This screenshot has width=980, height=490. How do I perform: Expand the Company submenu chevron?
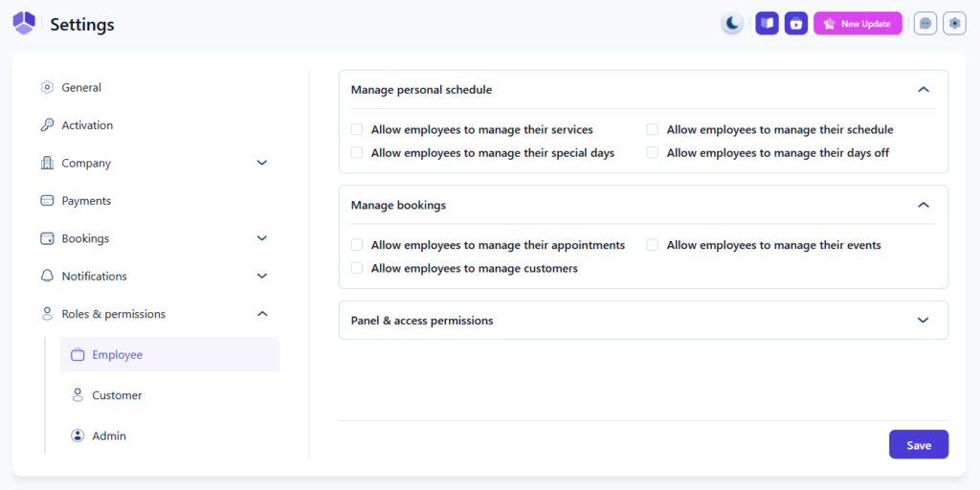click(262, 163)
